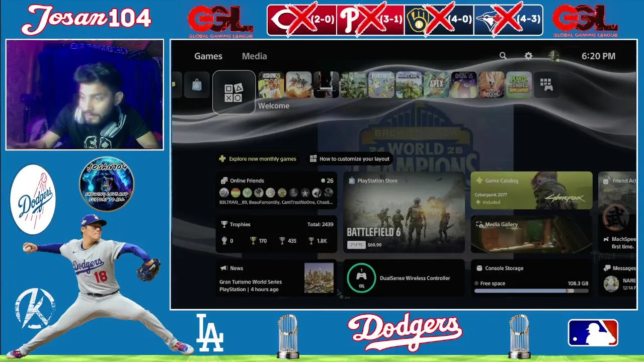Launch Among Us tile
644x362 pixels.
464,85
